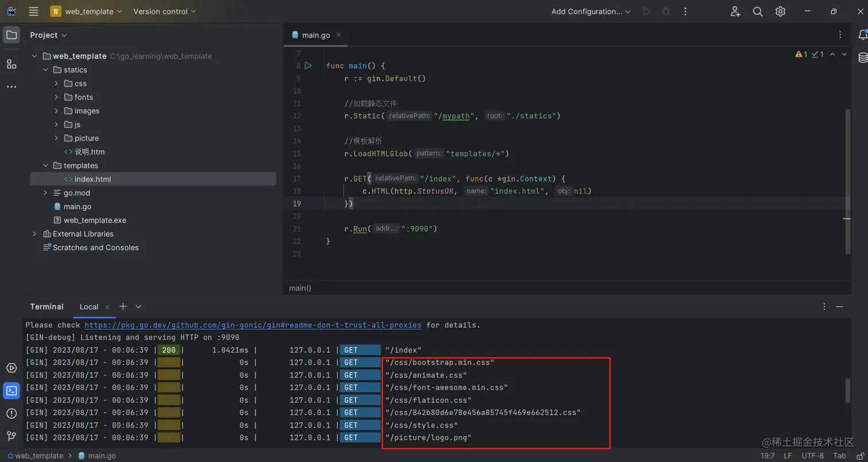Click the terminal vertical scrollbar

pos(848,391)
